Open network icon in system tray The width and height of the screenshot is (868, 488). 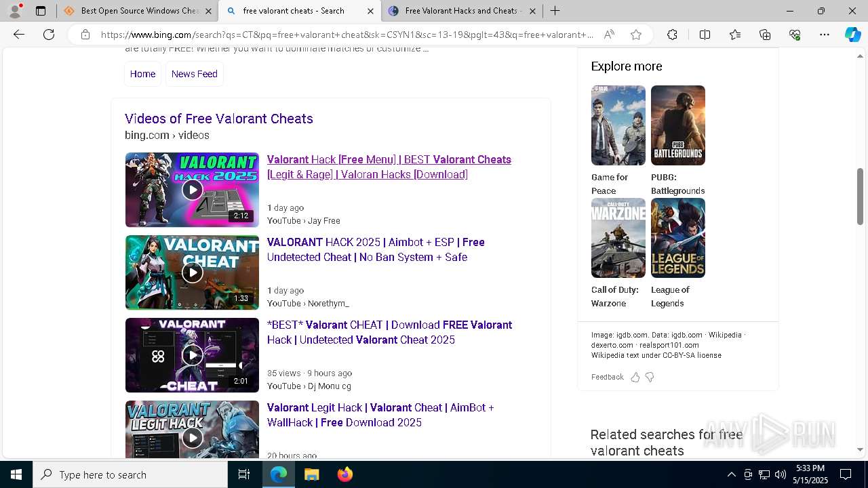(764, 474)
